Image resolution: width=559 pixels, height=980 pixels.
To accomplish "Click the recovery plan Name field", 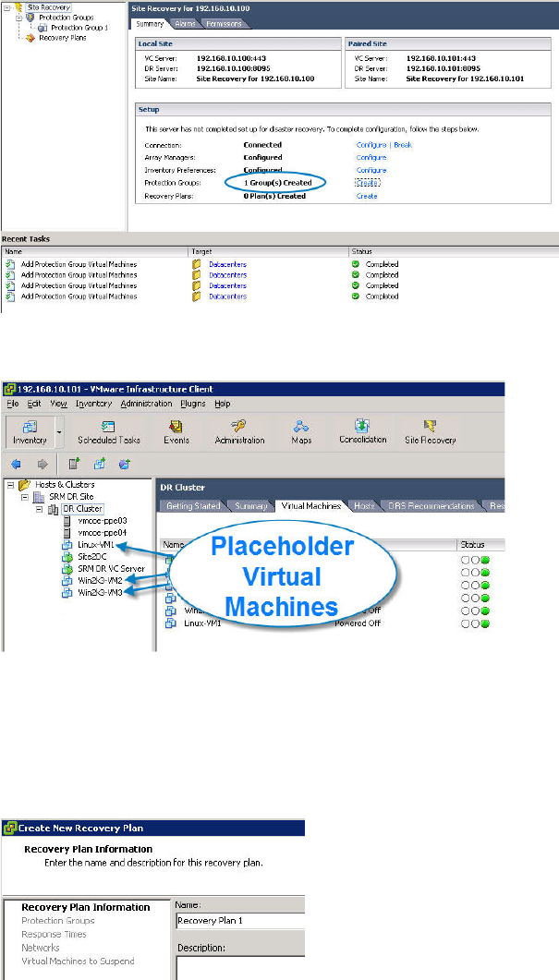I will coord(239,921).
